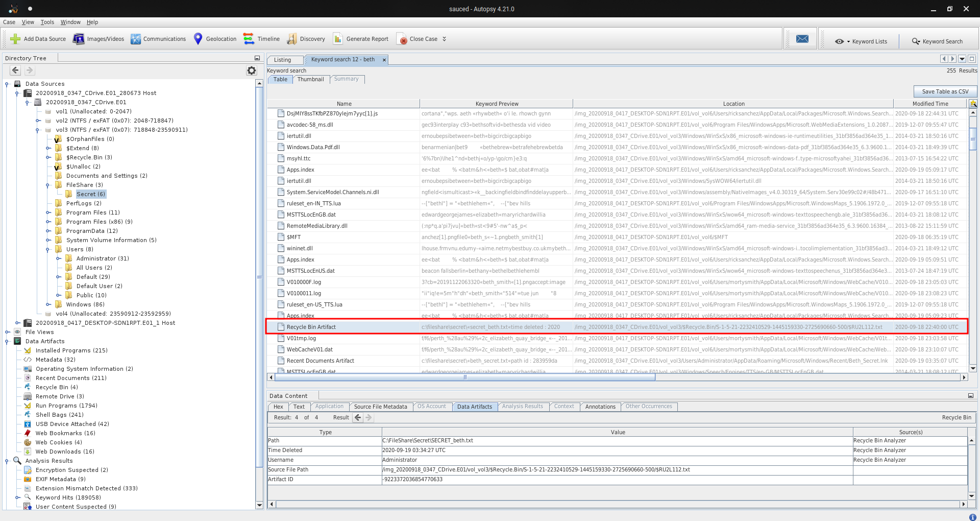
Task: Click the Add Data Source icon
Action: (15, 39)
